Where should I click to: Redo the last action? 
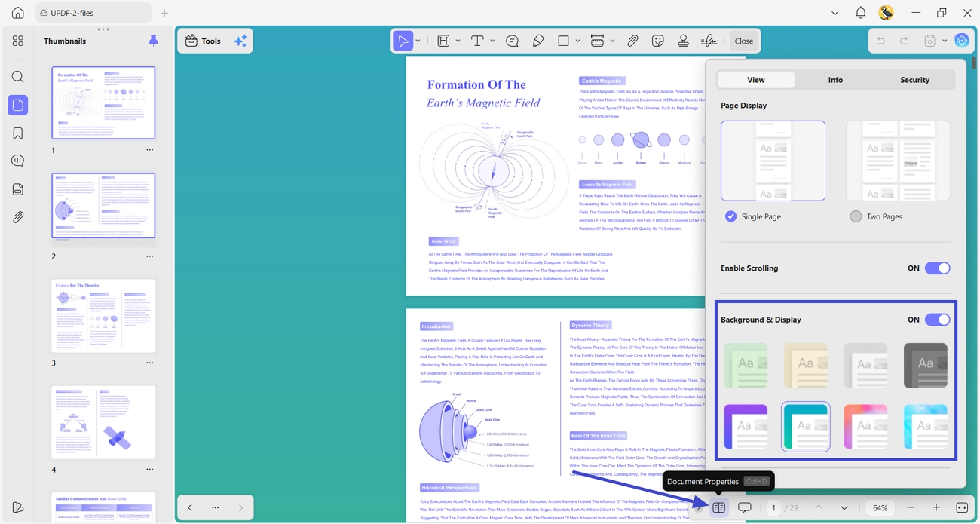904,41
